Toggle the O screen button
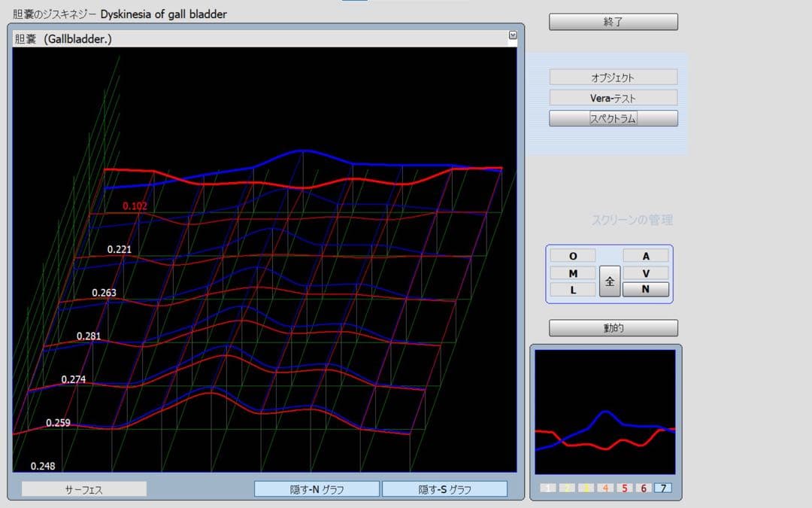Image resolution: width=812 pixels, height=508 pixels. [x=572, y=256]
